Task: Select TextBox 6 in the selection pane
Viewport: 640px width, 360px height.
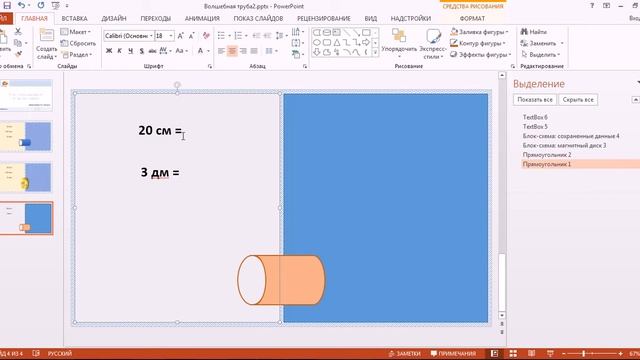Action: click(x=535, y=117)
